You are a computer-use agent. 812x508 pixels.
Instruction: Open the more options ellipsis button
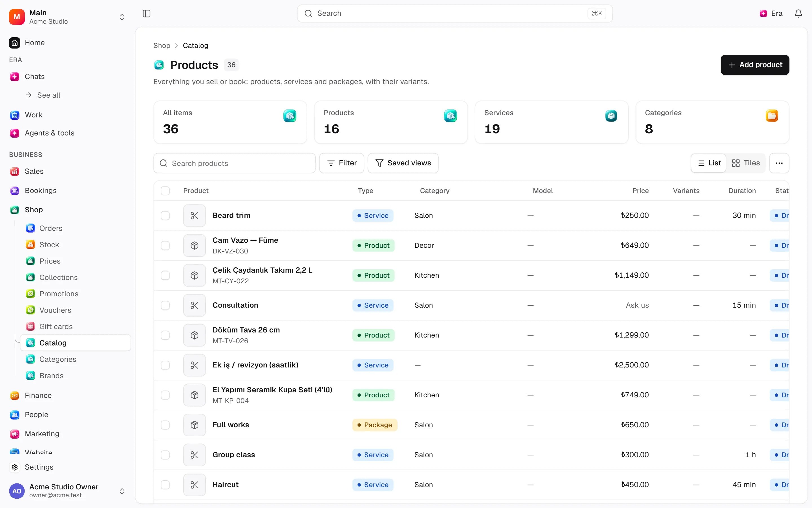coord(779,163)
